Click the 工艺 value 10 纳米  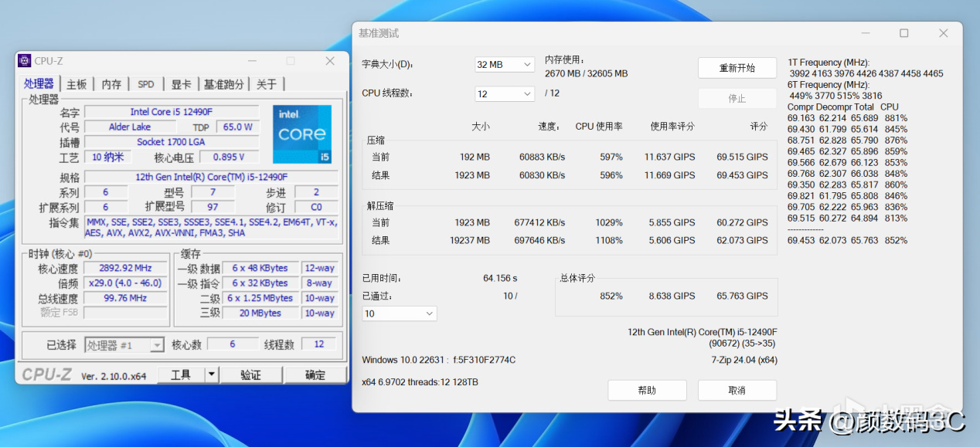pos(107,157)
